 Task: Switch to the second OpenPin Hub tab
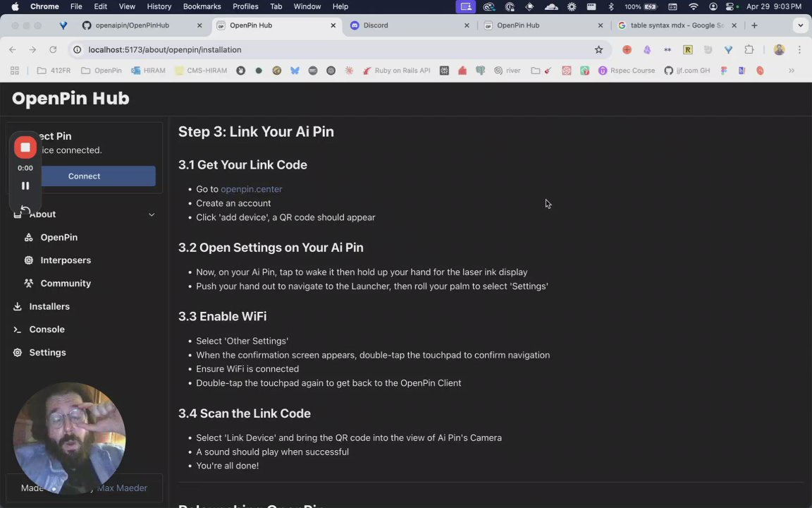(x=518, y=25)
